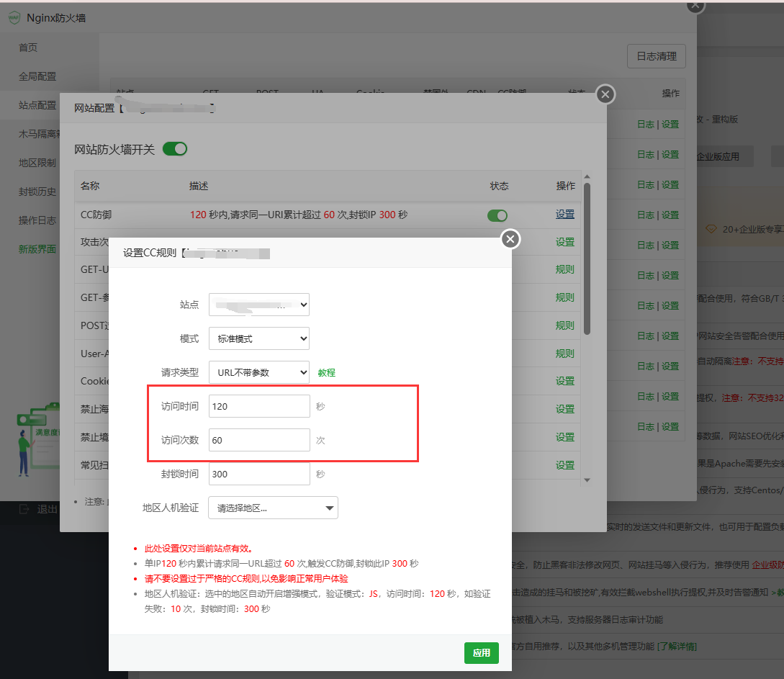Open 全局配置 in the sidebar
The width and height of the screenshot is (784, 679).
37,76
